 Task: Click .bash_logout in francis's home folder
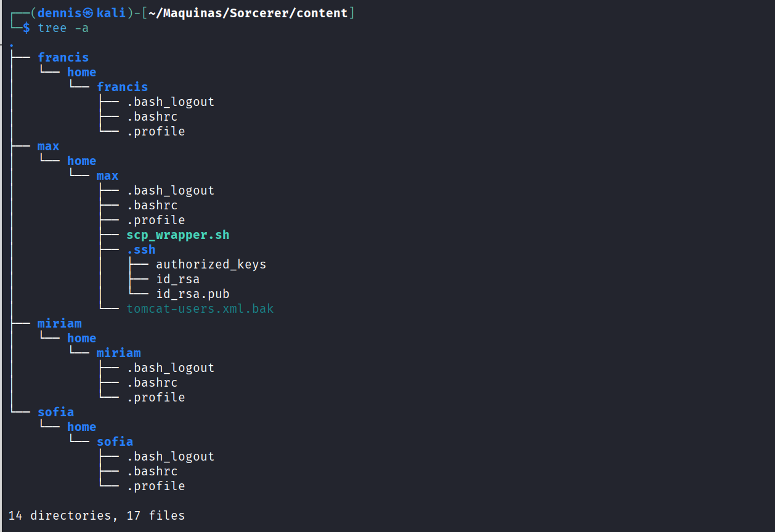[170, 102]
